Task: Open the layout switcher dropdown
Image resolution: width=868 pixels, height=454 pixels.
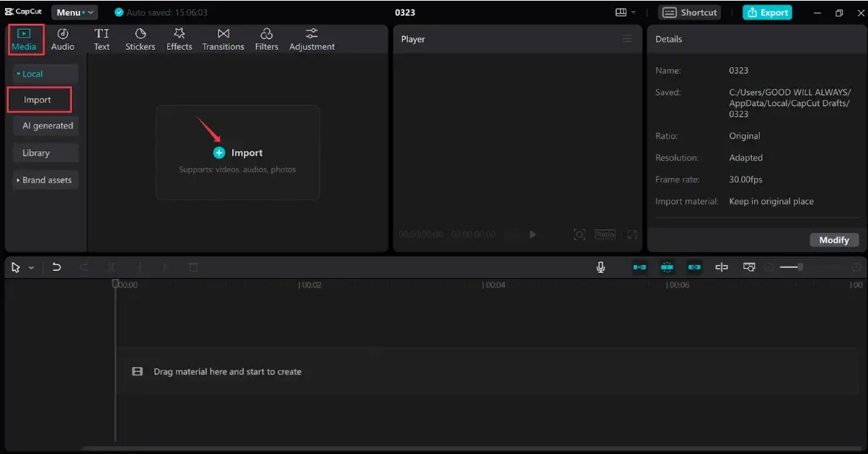Action: [x=626, y=12]
